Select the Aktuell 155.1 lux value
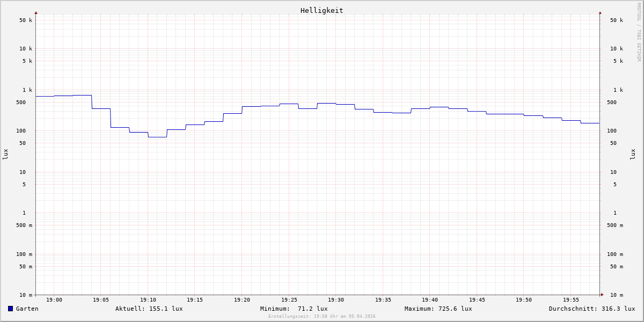Screen dimensions: 644x322 (x=149, y=309)
